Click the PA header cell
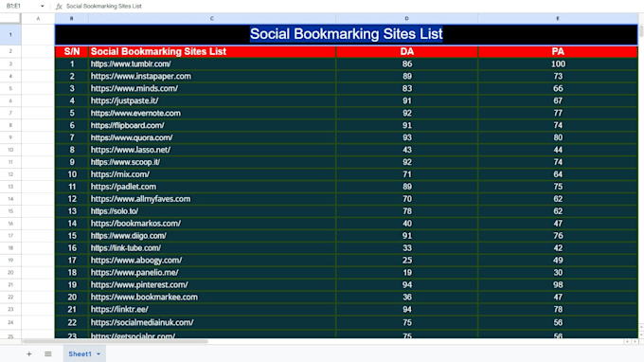 (x=558, y=51)
